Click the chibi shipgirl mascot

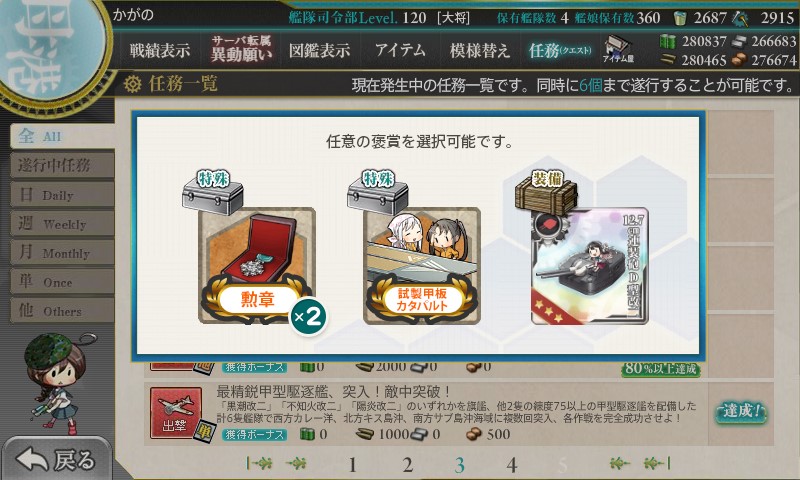click(x=56, y=381)
